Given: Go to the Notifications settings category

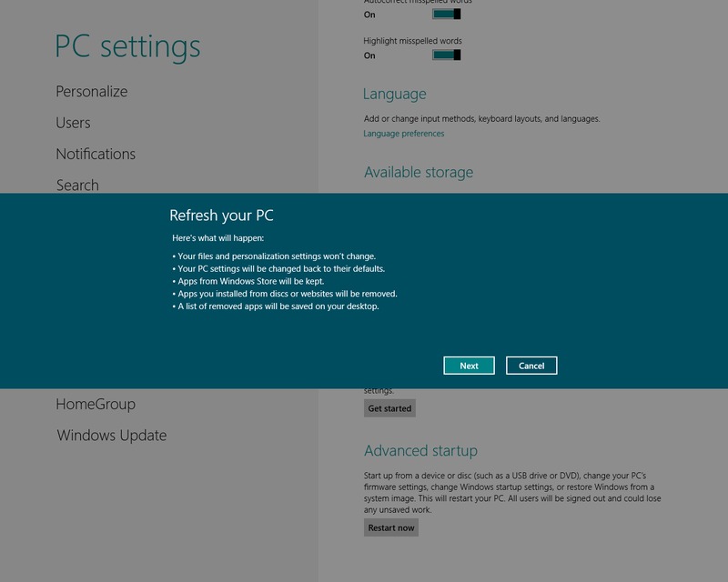Looking at the screenshot, I should [x=96, y=154].
